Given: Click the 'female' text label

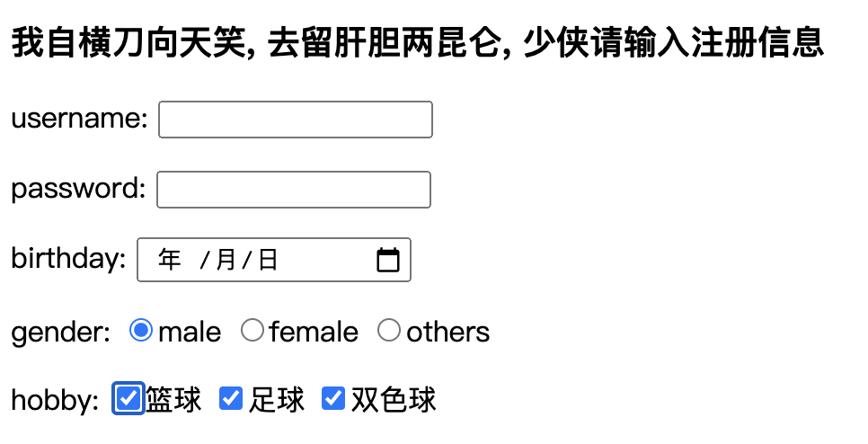Looking at the screenshot, I should click(314, 333).
